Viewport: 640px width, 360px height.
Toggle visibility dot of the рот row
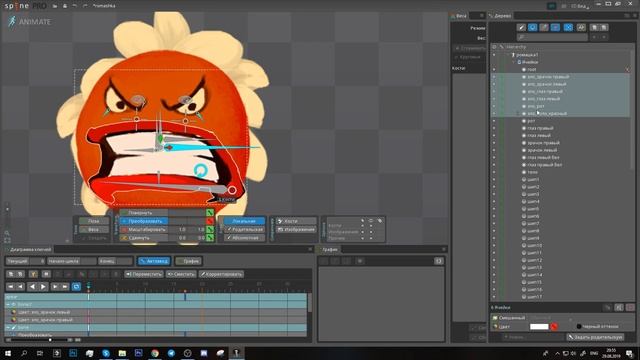click(x=494, y=121)
